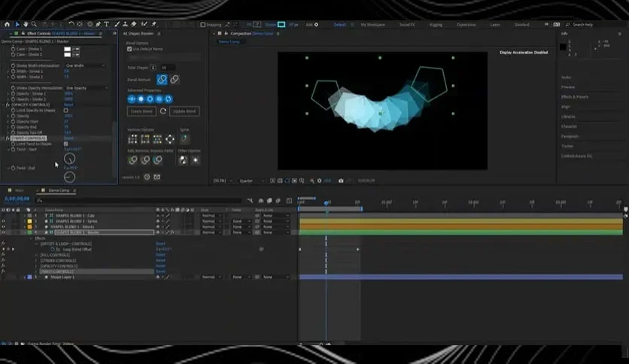Switch to the Rigging workspace

[x=436, y=25]
